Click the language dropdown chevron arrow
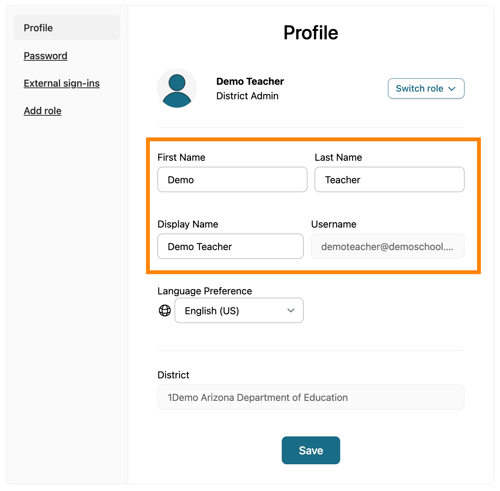Screen dimensions: 500x491 [291, 310]
